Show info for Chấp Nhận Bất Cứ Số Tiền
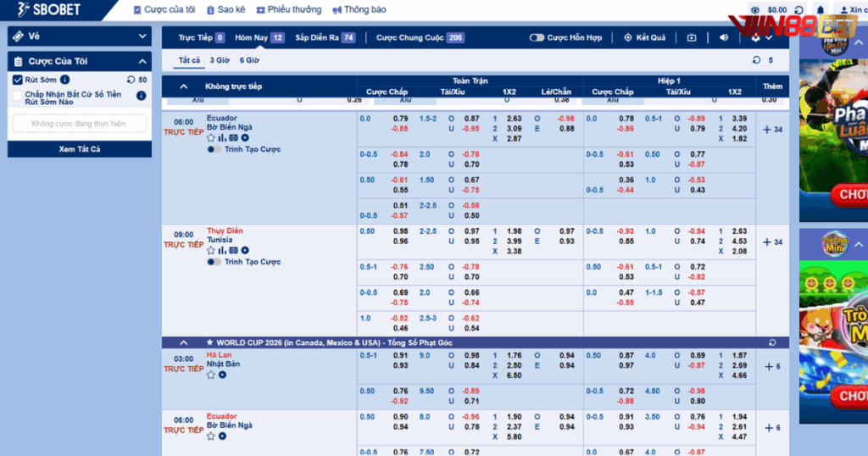The width and height of the screenshot is (868, 456). (x=142, y=96)
